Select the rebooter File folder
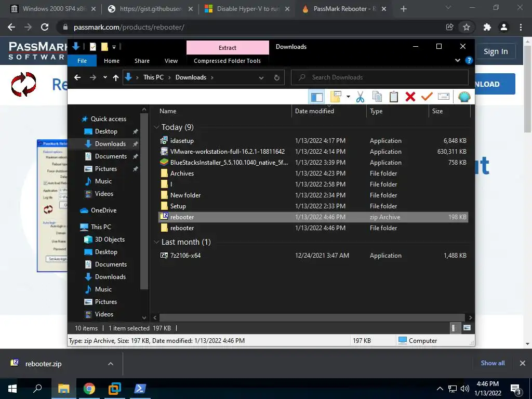Image resolution: width=532 pixels, height=399 pixels. [x=313, y=228]
